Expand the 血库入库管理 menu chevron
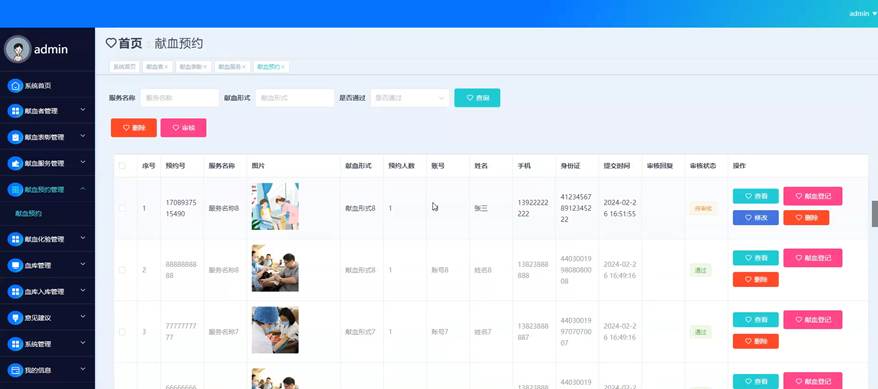 tap(83, 290)
